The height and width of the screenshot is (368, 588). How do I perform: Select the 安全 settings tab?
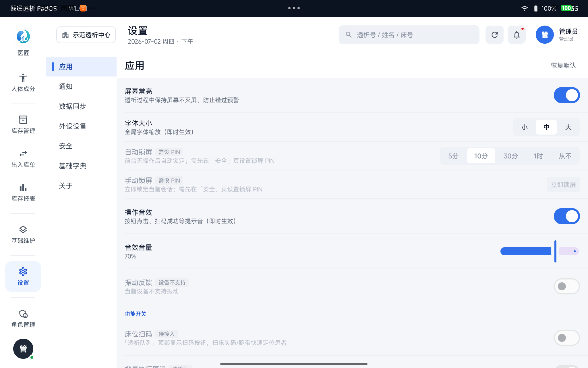(81, 146)
